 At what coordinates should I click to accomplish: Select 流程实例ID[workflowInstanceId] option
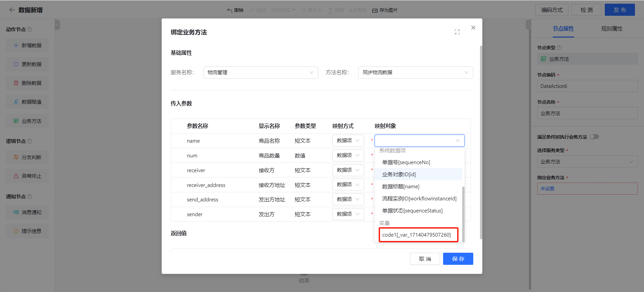(x=418, y=199)
